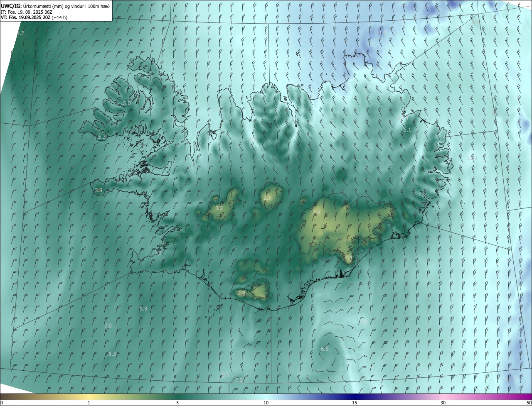The height and width of the screenshot is (406, 532).
Task: Click the color scale tick label '1'
Action: (89, 403)
